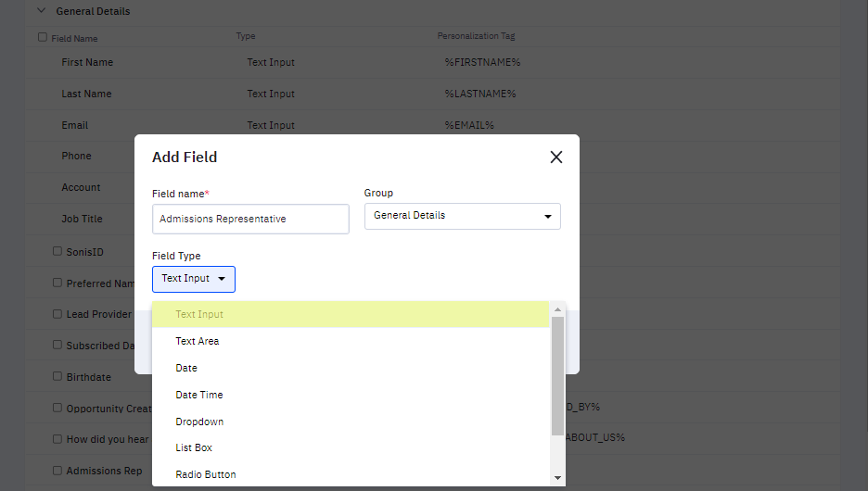Open the Group dropdown

click(462, 216)
